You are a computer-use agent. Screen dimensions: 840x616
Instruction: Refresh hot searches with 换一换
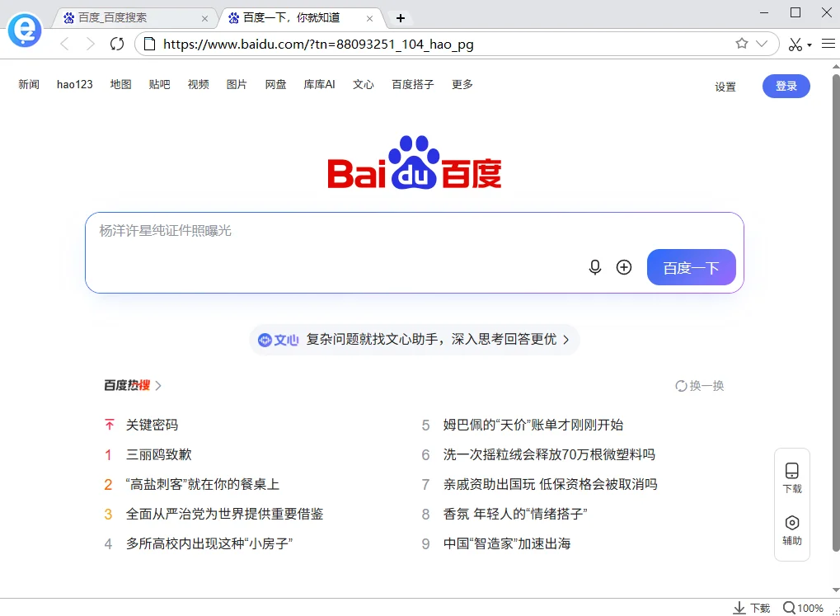tap(700, 385)
